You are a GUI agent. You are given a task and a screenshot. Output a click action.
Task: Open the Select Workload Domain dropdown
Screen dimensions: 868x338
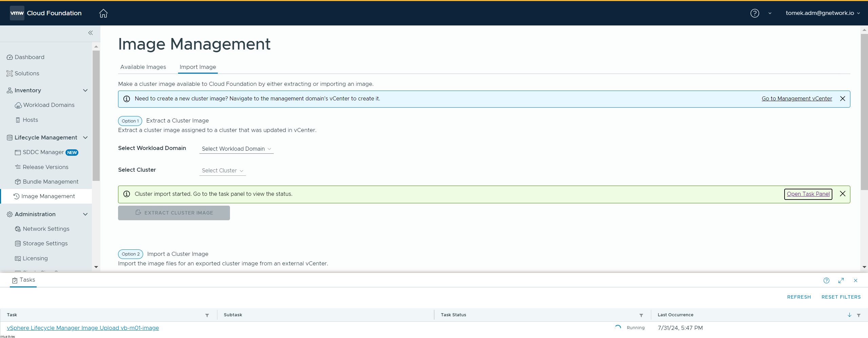click(236, 149)
